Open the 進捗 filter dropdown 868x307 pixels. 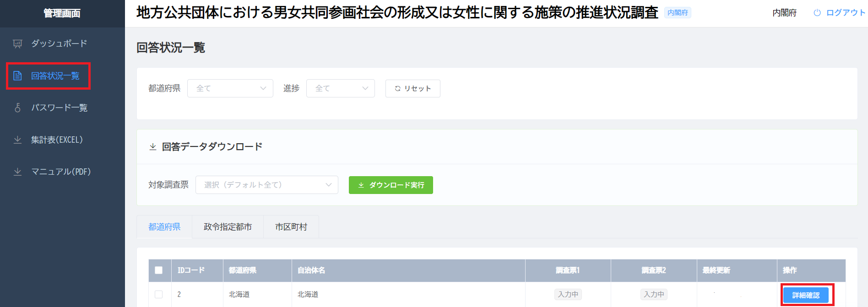(341, 88)
